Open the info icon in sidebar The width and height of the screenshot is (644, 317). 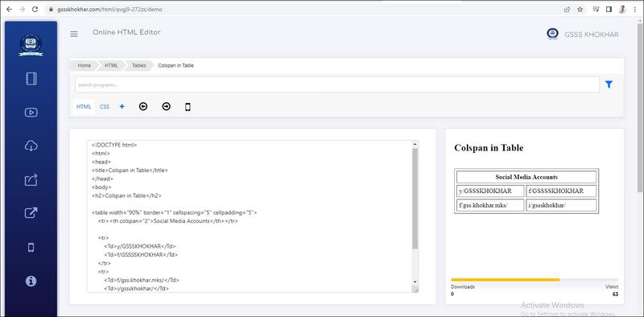[31, 281]
